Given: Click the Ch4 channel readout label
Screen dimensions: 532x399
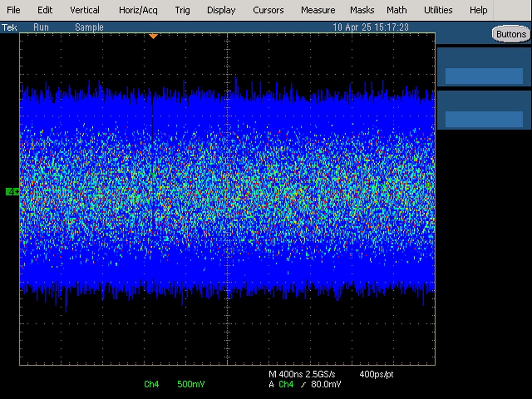Looking at the screenshot, I should tap(151, 384).
